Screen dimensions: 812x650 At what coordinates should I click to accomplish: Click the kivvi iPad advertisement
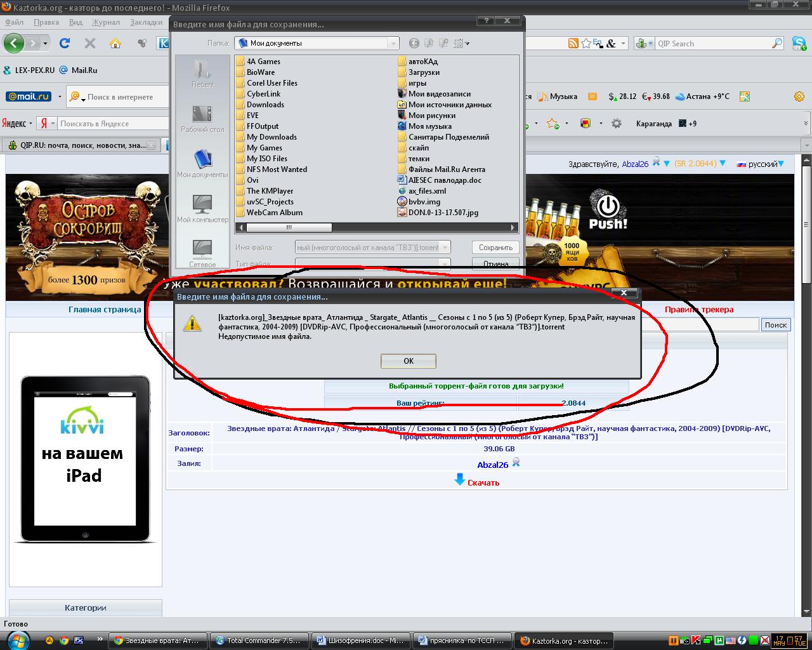85,460
